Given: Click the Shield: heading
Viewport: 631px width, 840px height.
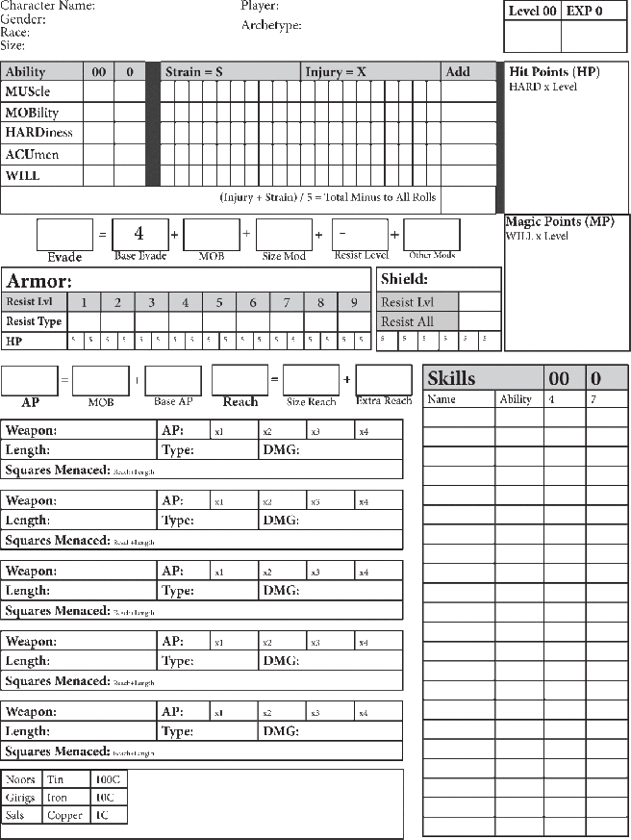Looking at the screenshot, I should coord(404,279).
